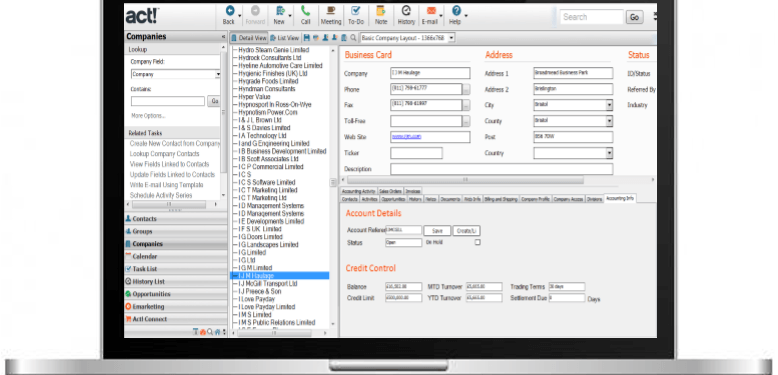Viewport: 778px width, 375px height.
Task: Click the Phone field ellipsis button
Action: (466, 90)
